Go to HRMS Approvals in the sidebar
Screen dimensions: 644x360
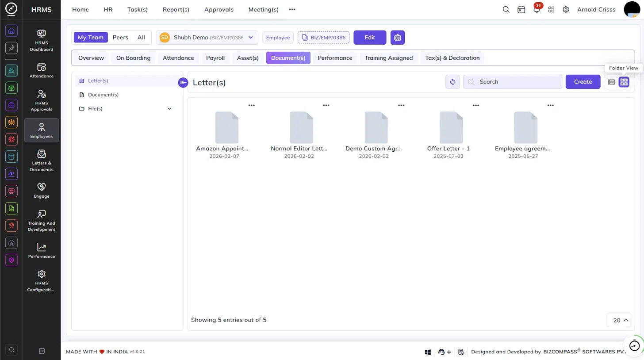(x=42, y=100)
